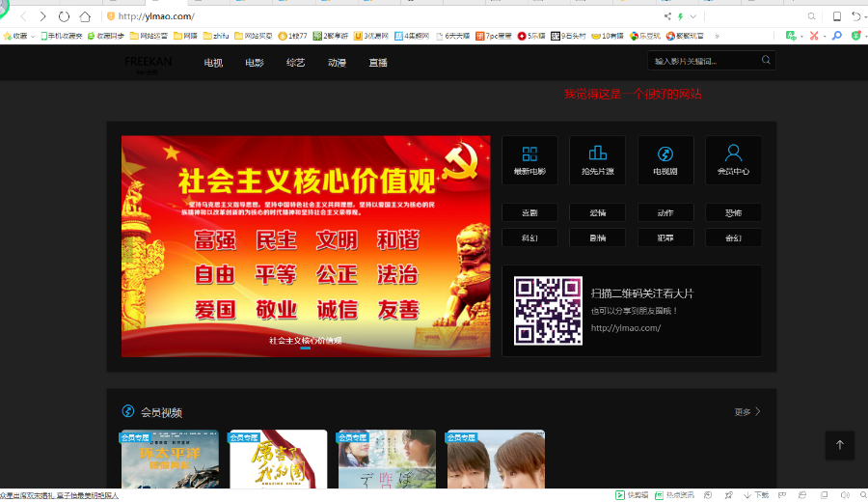Image resolution: width=868 pixels, height=502 pixels.
Task: Click the status bar zoom magnifier icon
Action: pyautogui.click(x=863, y=495)
